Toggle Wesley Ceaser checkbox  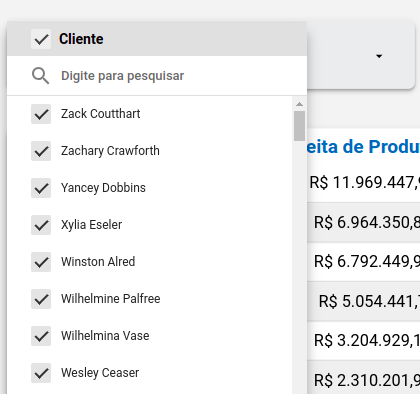coord(41,373)
